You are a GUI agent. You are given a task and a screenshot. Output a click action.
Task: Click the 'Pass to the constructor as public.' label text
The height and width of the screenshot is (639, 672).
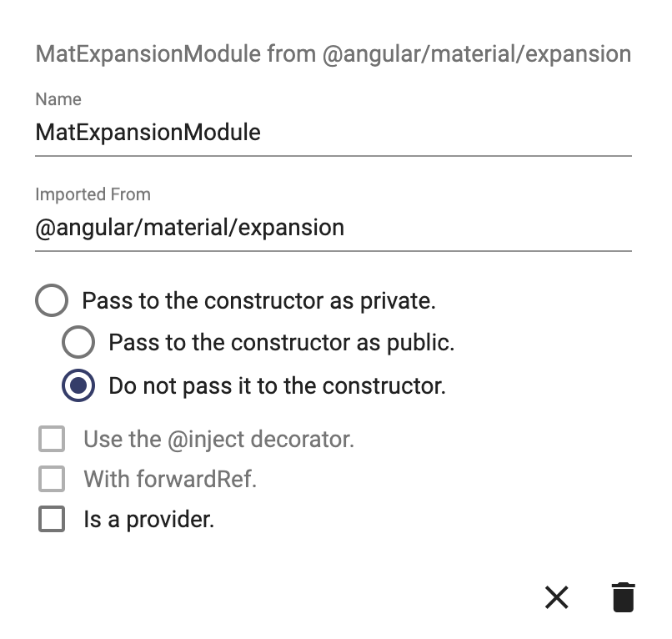click(x=282, y=343)
